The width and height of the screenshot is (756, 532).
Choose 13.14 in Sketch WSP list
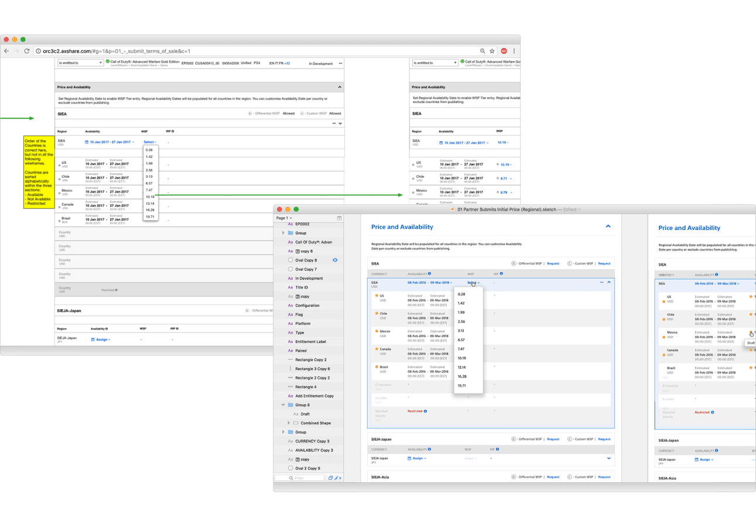coord(462,367)
